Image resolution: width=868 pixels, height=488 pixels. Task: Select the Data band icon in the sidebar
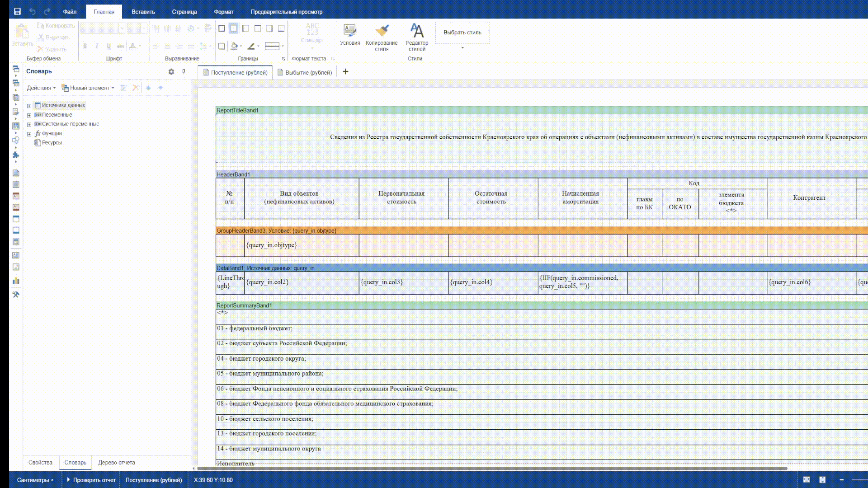tap(16, 242)
